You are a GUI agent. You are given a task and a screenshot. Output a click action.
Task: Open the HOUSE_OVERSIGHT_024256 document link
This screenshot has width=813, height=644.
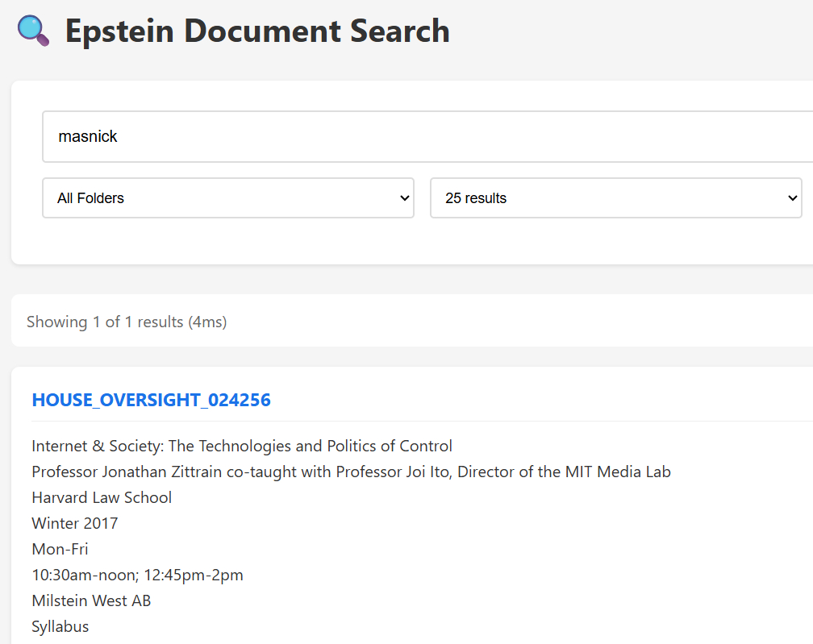[151, 400]
